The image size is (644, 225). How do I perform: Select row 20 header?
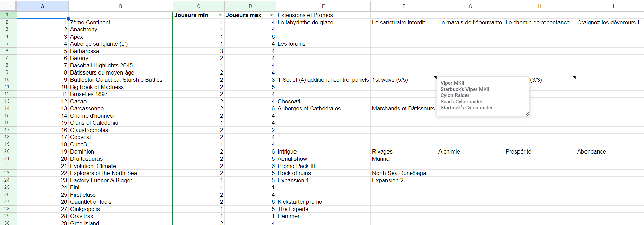(7, 151)
